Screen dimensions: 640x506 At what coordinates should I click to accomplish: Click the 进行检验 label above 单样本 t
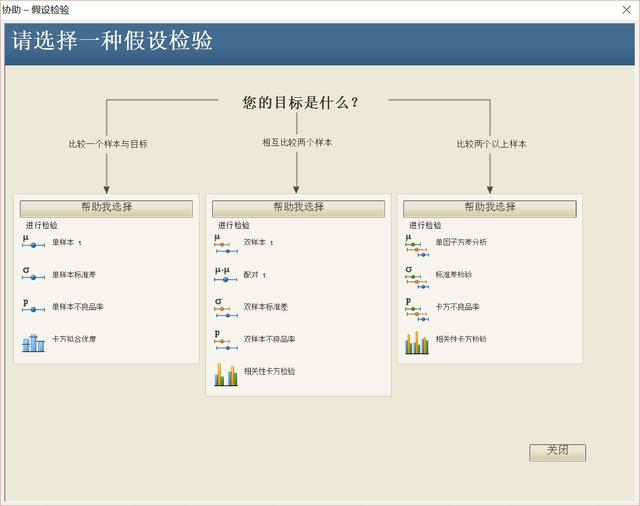click(x=42, y=225)
